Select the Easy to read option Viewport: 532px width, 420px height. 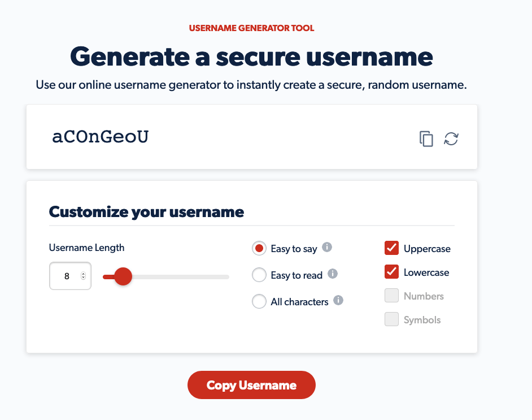[259, 274]
